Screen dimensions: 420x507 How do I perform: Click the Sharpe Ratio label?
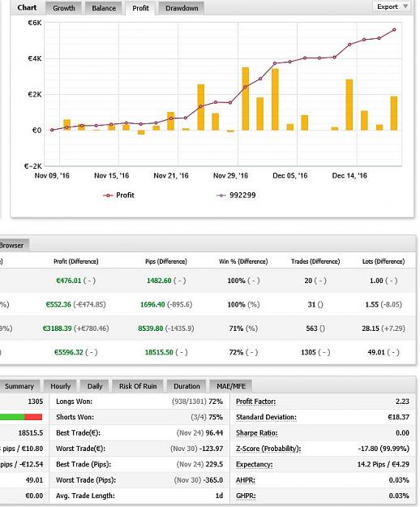[256, 433]
